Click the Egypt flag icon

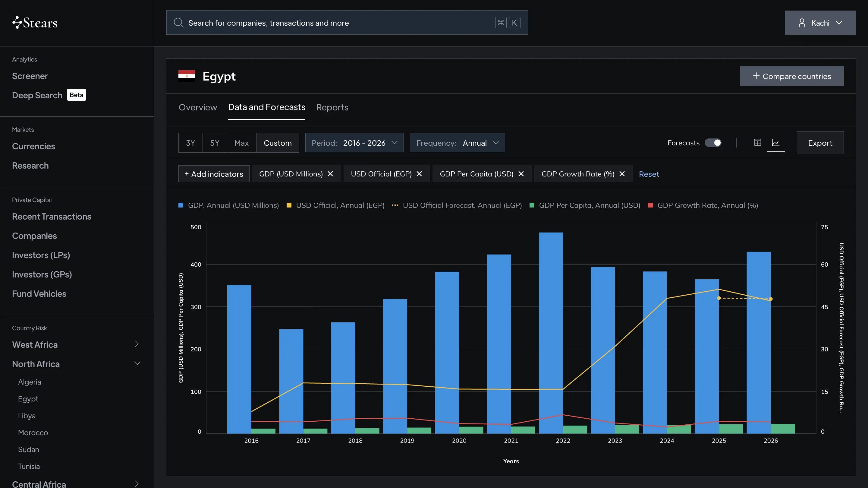click(187, 76)
